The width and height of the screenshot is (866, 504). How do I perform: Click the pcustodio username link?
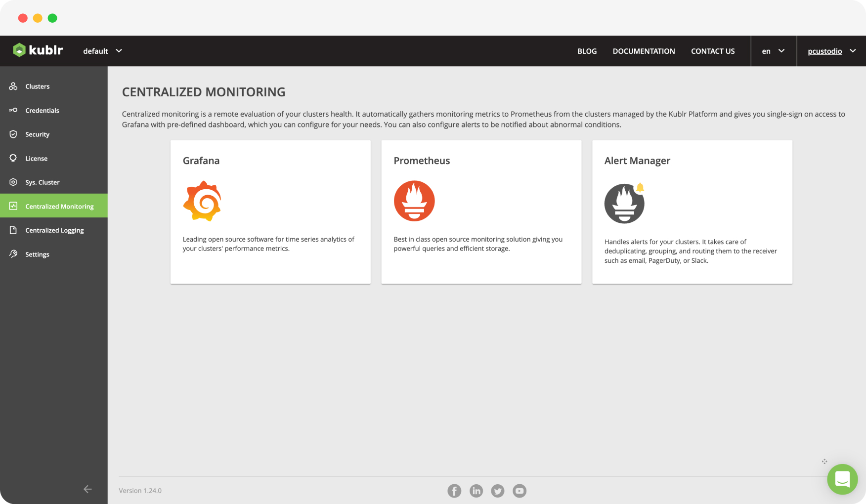click(824, 51)
